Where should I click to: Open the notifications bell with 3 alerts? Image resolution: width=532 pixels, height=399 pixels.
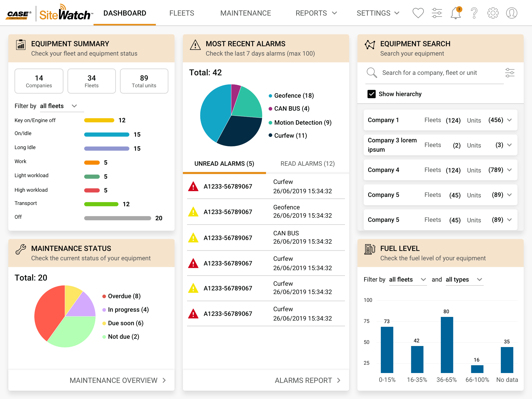455,13
